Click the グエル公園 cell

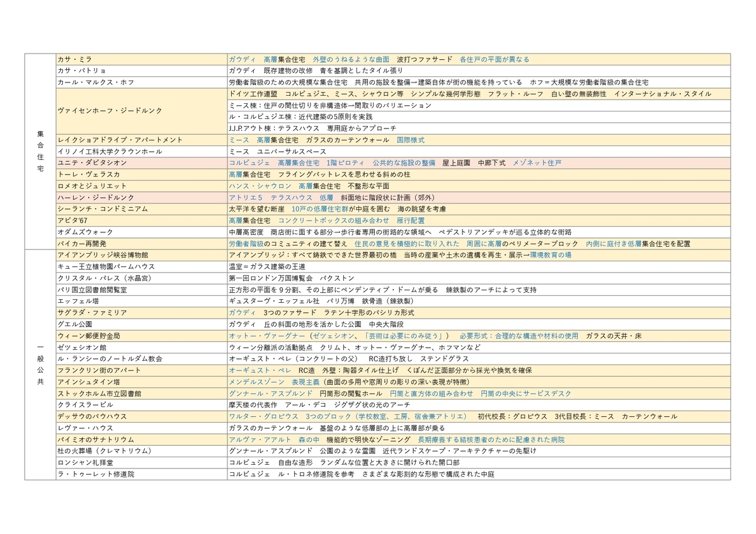pos(141,324)
